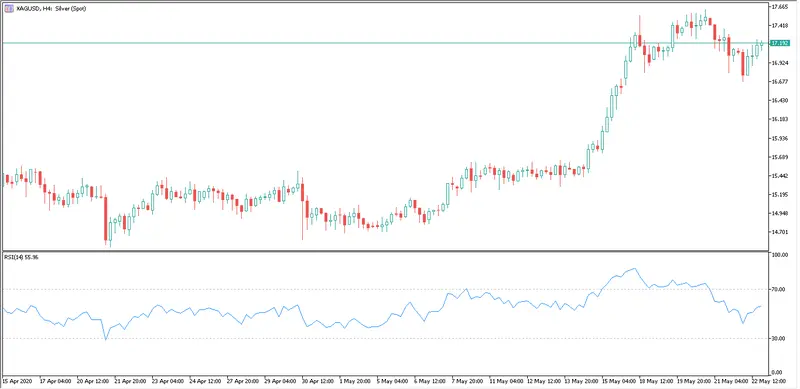The image size is (800, 389).
Task: Click the 7 May 20:00 time marker
Action: pyautogui.click(x=465, y=381)
